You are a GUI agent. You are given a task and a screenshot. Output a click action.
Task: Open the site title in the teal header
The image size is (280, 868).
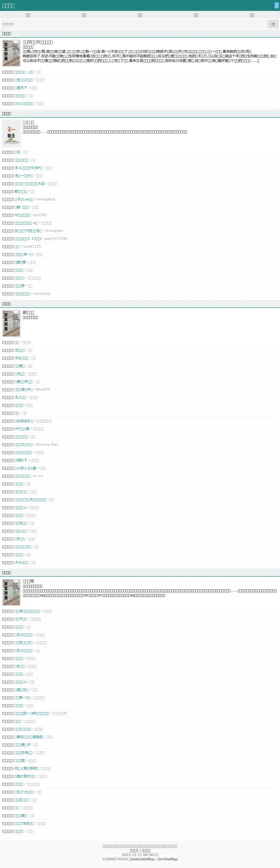tap(9, 5)
